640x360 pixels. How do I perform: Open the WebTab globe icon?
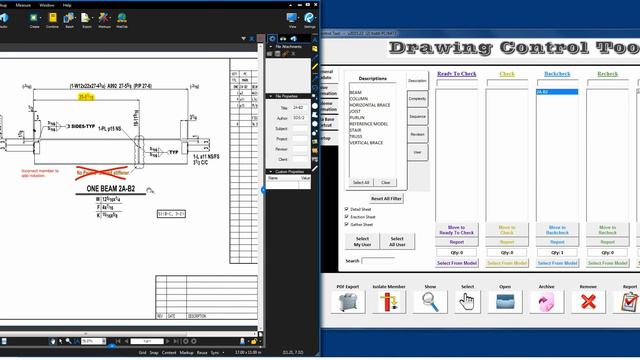pos(122,18)
